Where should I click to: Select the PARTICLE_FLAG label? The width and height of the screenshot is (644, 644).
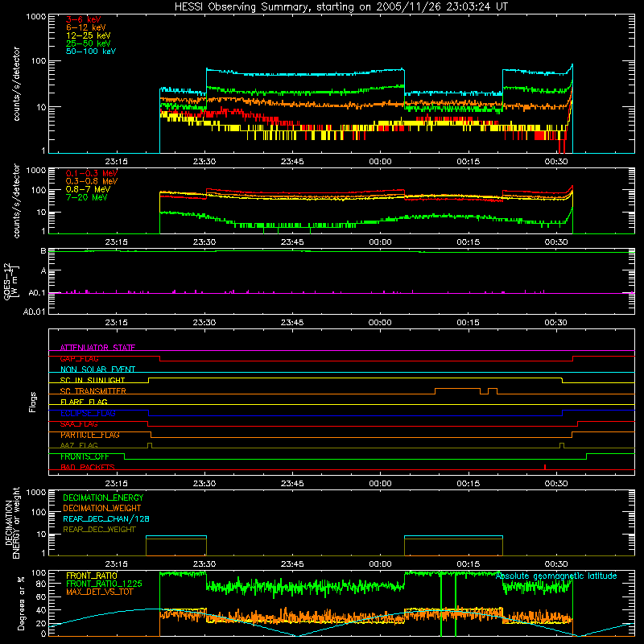click(90, 435)
